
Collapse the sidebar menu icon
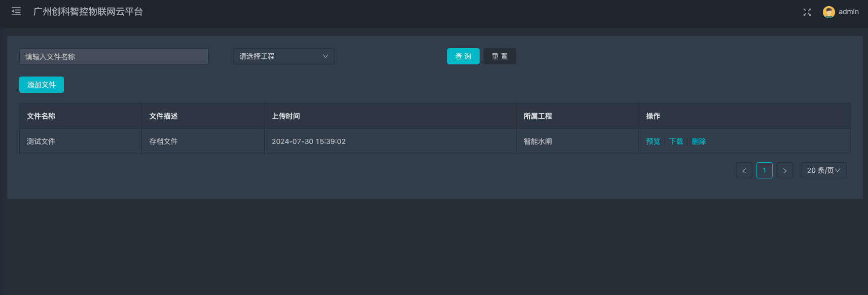click(16, 11)
